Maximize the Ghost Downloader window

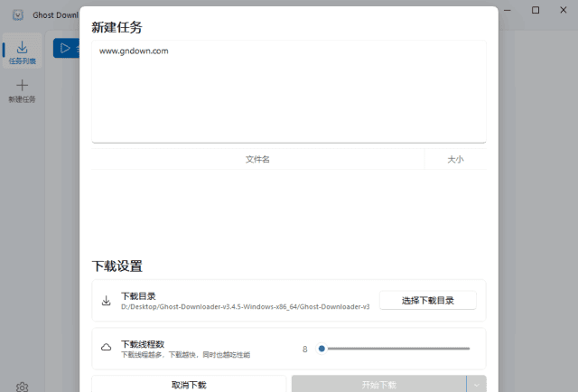[536, 10]
